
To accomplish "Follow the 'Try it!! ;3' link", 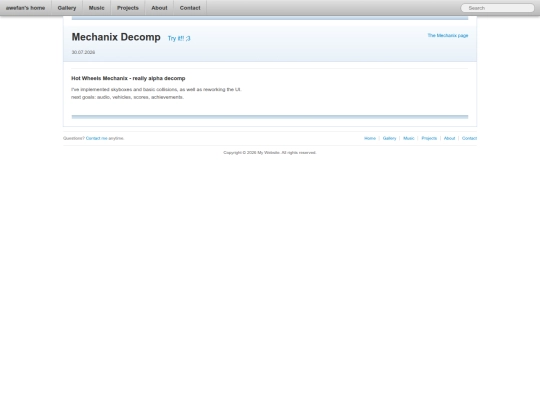I will [x=179, y=38].
